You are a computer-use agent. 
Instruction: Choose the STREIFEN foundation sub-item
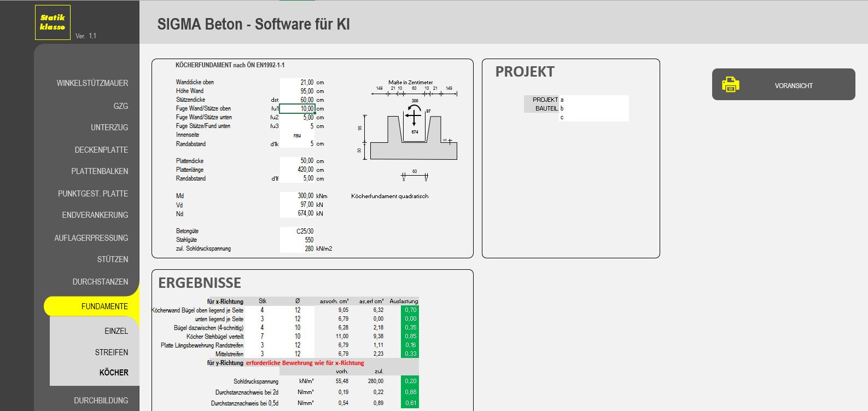coord(112,352)
